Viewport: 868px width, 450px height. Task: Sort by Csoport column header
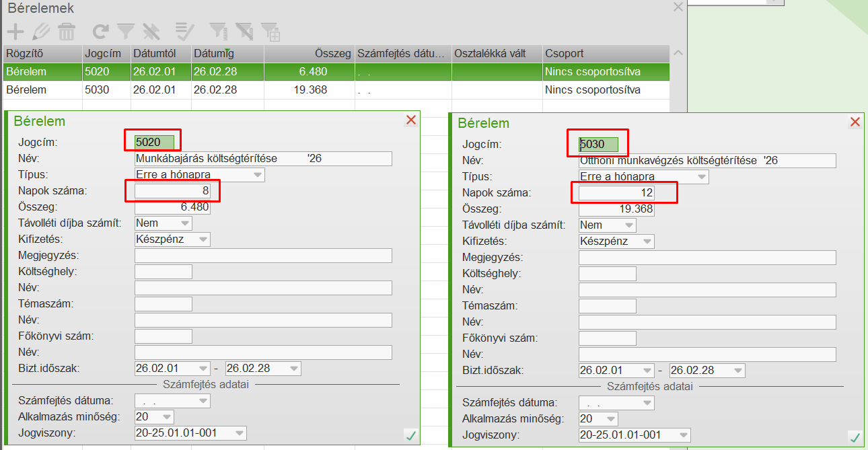tap(606, 53)
